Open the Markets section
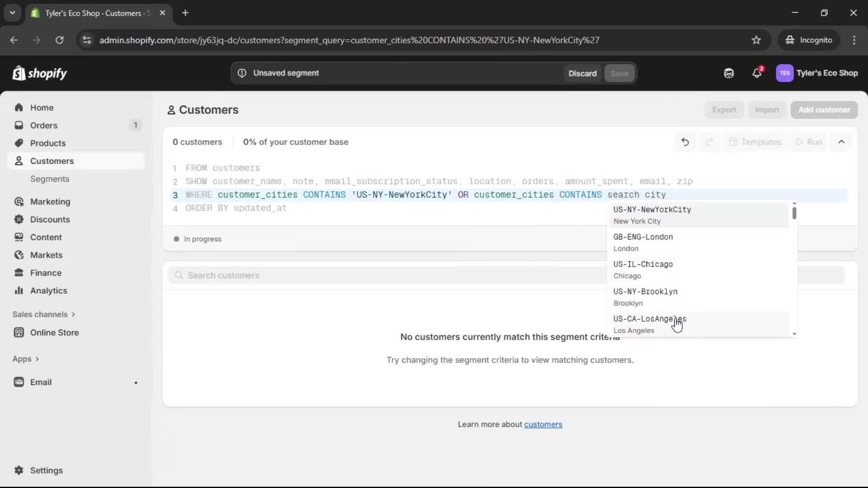 pos(46,255)
